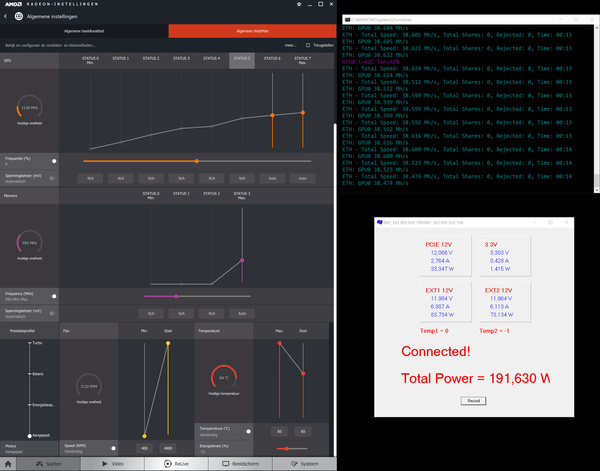Toggle the fan Speed (RPM) switch
Image resolution: width=600 pixels, height=471 pixels.
[113, 448]
